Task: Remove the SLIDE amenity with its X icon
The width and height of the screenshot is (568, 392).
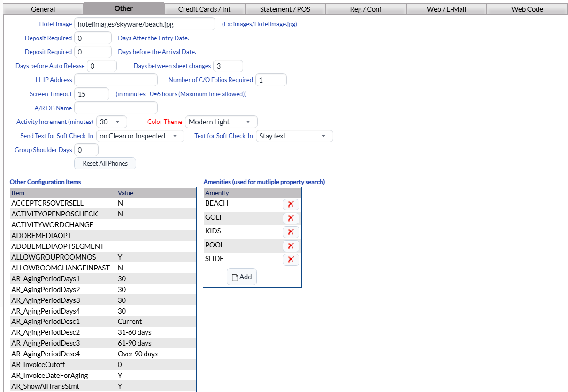Action: [291, 260]
